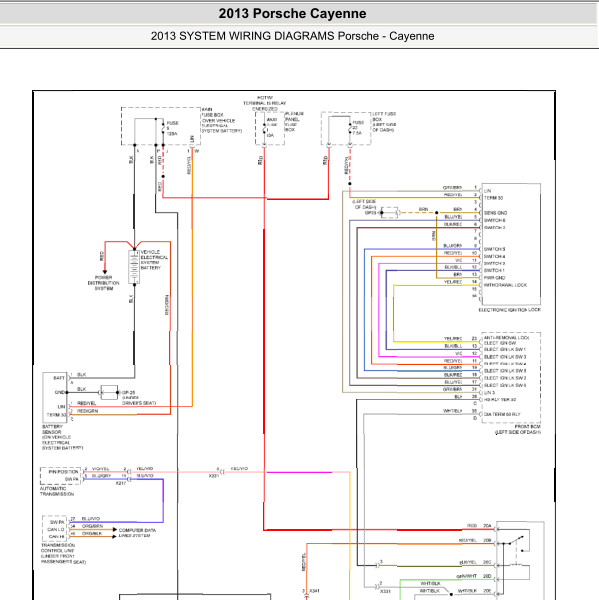Screen dimensions: 599x600
Task: Click the "X341" connector label
Action: [314, 591]
